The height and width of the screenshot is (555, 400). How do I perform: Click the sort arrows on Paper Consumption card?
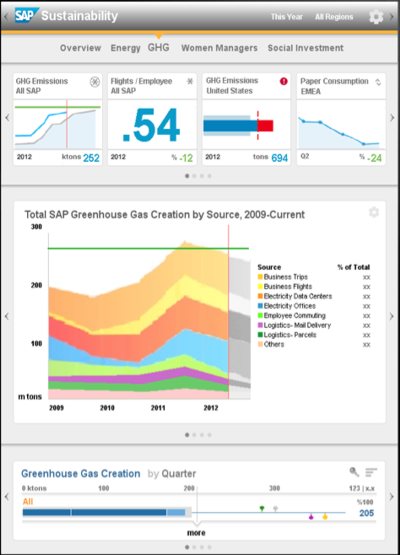378,82
